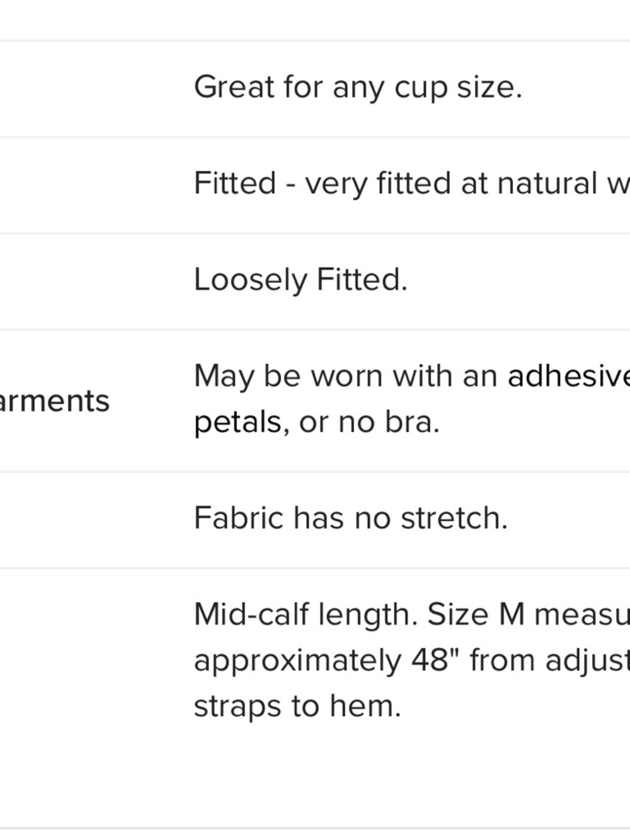Click the "Mid-calf length." sentence
Screen dimensions: 630x840
[x=306, y=614]
